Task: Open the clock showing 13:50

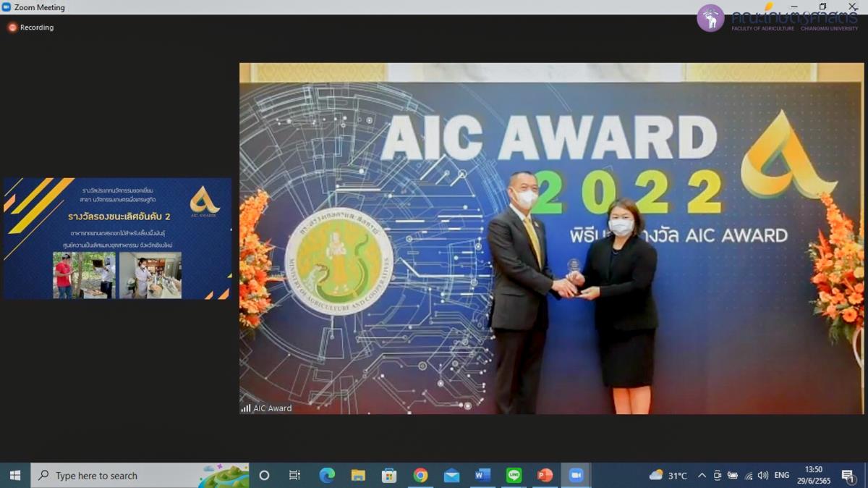Action: (x=814, y=476)
